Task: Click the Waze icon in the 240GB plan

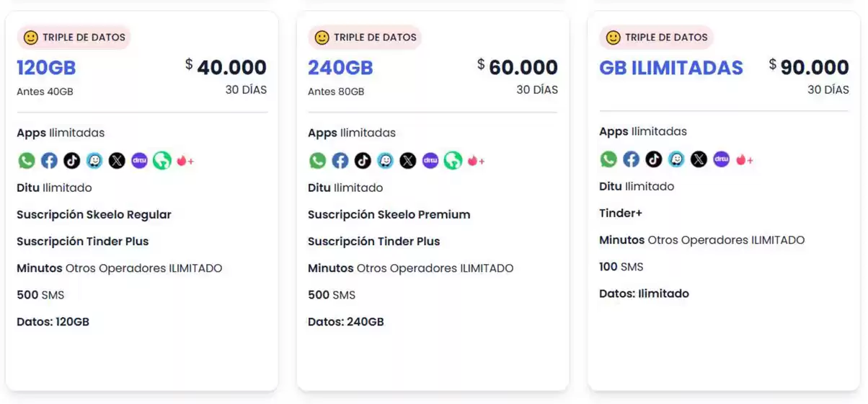Action: [386, 161]
